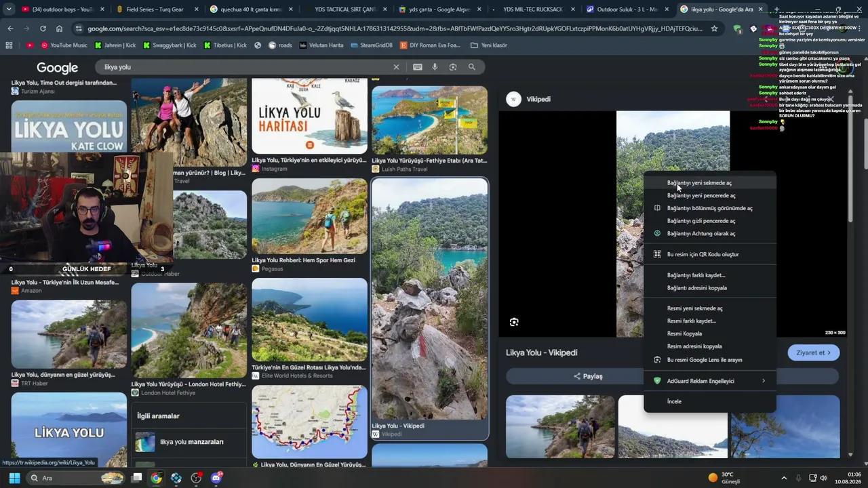Select the 'likya yolu manzaraları' related search
868x488 pixels.
(189, 442)
